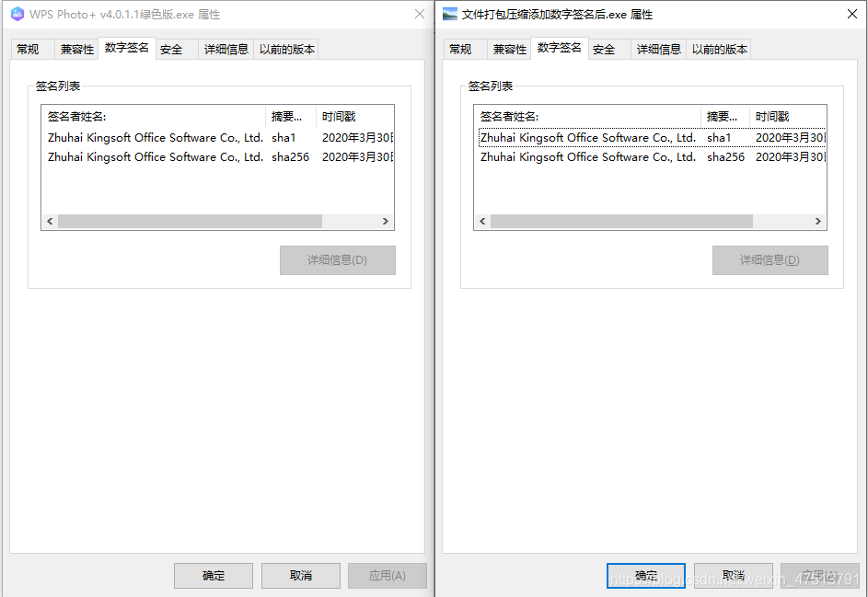Select 数字签名 tab in WPS Photo+ properties window
Viewport: 868px width, 597px height.
(127, 48)
